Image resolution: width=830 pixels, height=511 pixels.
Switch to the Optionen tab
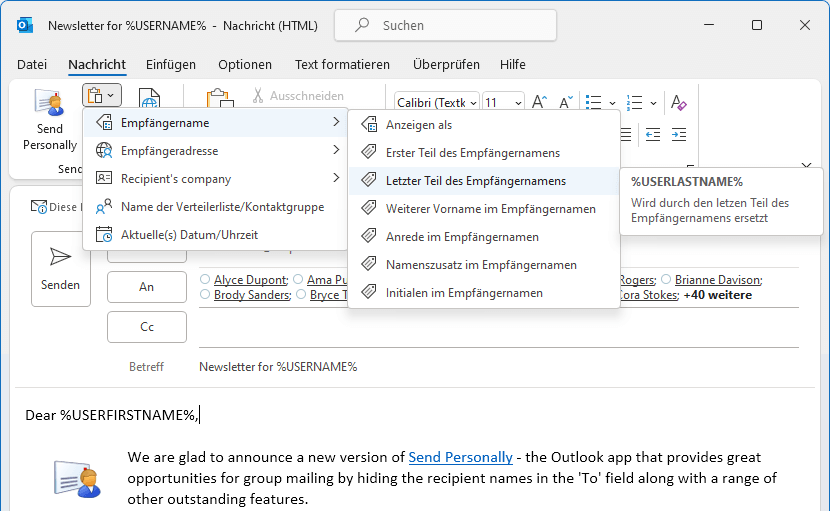click(245, 65)
